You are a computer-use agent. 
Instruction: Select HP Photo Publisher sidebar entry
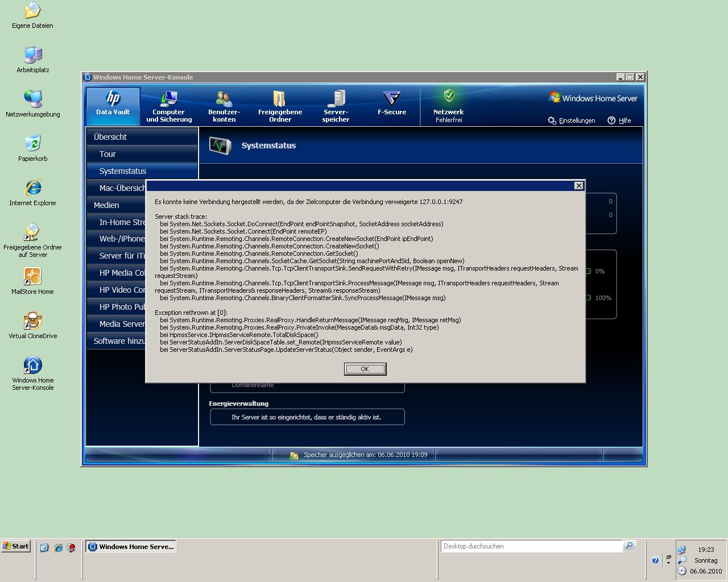click(x=116, y=307)
